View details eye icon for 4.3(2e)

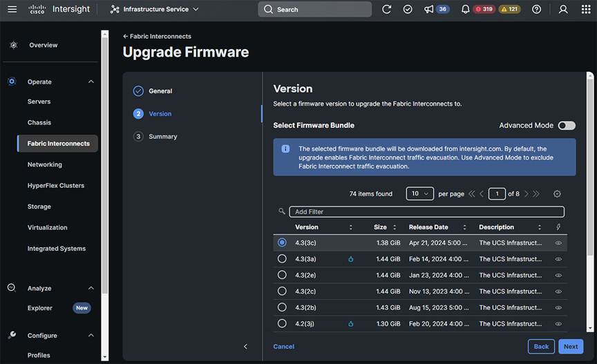point(558,276)
